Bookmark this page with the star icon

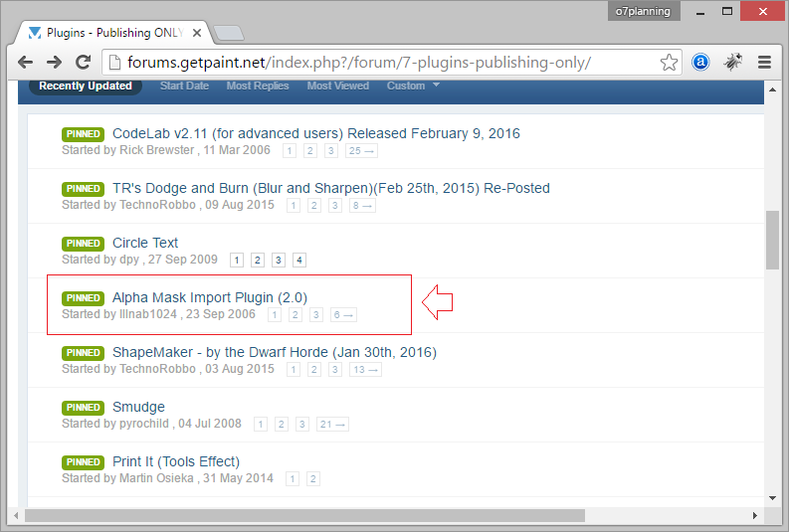coord(669,63)
